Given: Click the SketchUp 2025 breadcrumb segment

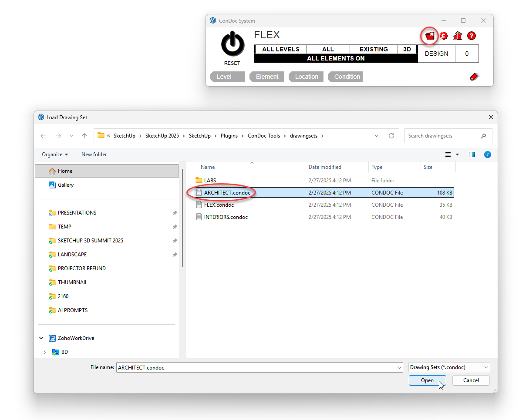Looking at the screenshot, I should [x=162, y=136].
